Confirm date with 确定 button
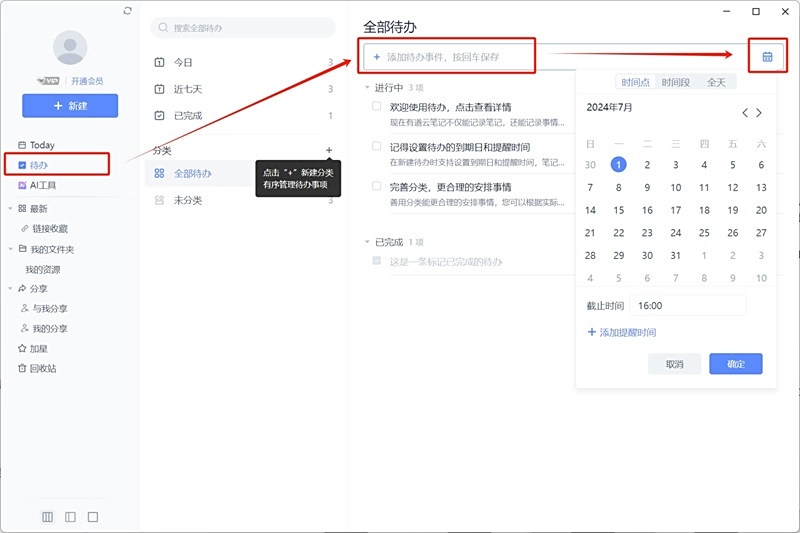 pyautogui.click(x=736, y=364)
